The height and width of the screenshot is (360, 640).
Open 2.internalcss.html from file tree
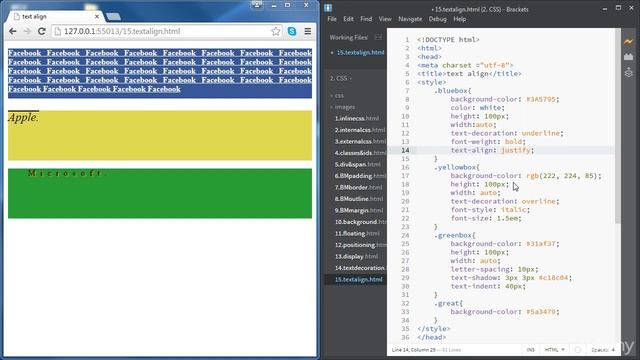360,130
